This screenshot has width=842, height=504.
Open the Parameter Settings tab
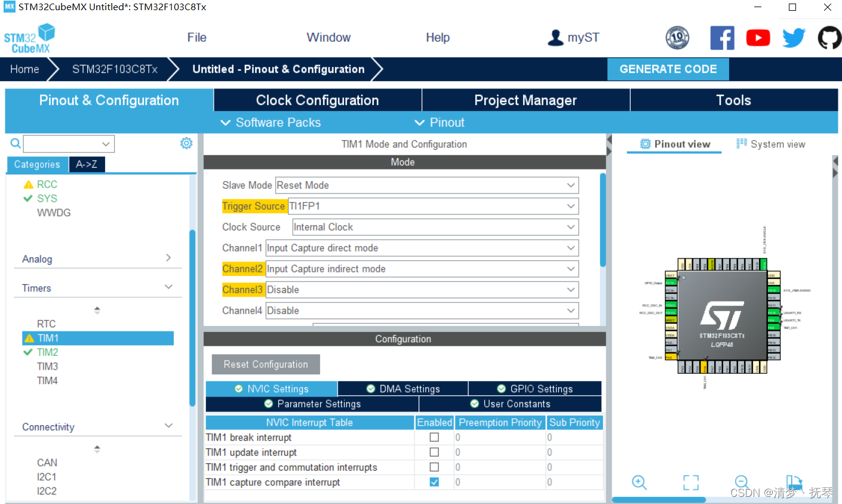coord(312,404)
